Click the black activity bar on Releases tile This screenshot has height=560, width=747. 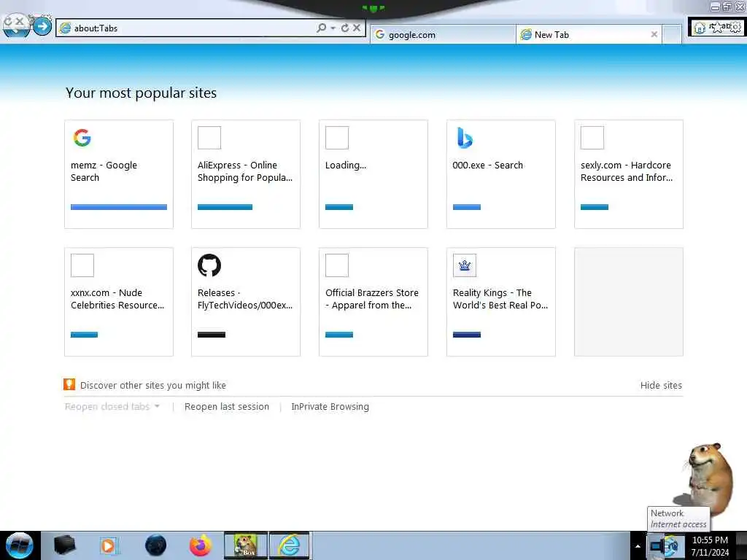pyautogui.click(x=212, y=335)
